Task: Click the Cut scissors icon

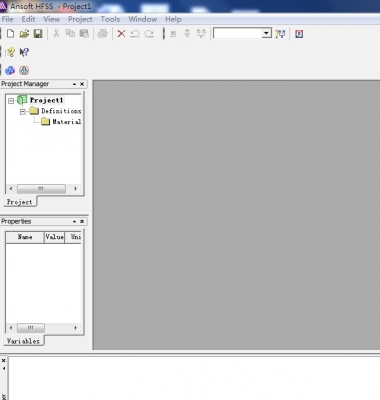Action: pyautogui.click(x=56, y=33)
